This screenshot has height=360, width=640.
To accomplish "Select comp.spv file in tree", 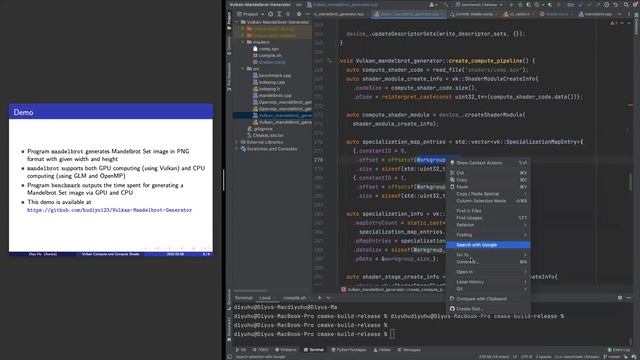I will coord(266,49).
